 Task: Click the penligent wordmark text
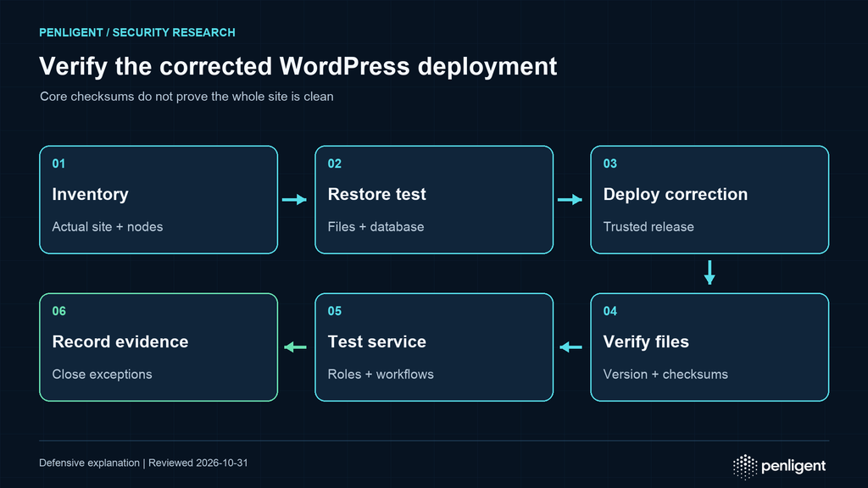793,467
